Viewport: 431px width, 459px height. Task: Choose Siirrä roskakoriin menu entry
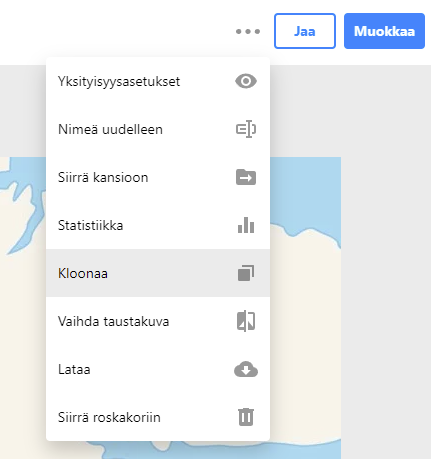pos(158,417)
